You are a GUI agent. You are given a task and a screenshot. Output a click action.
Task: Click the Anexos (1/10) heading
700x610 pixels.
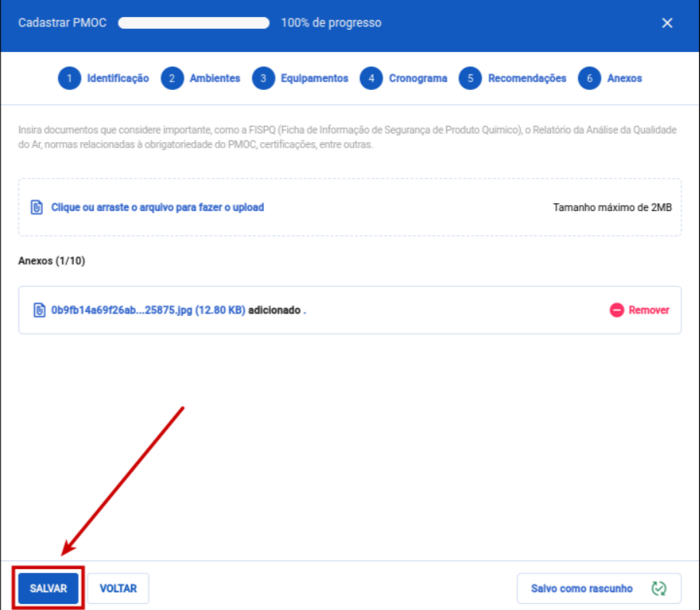(52, 261)
